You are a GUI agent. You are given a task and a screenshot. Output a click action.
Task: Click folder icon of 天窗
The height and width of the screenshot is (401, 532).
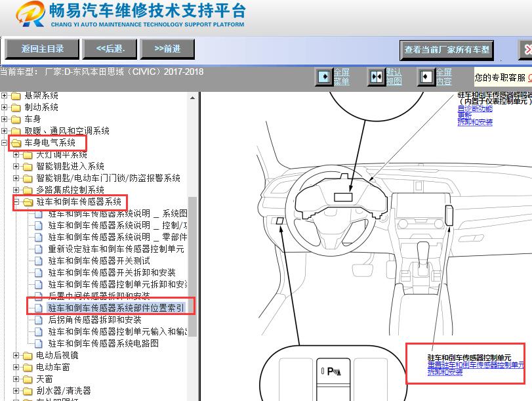pos(28,379)
